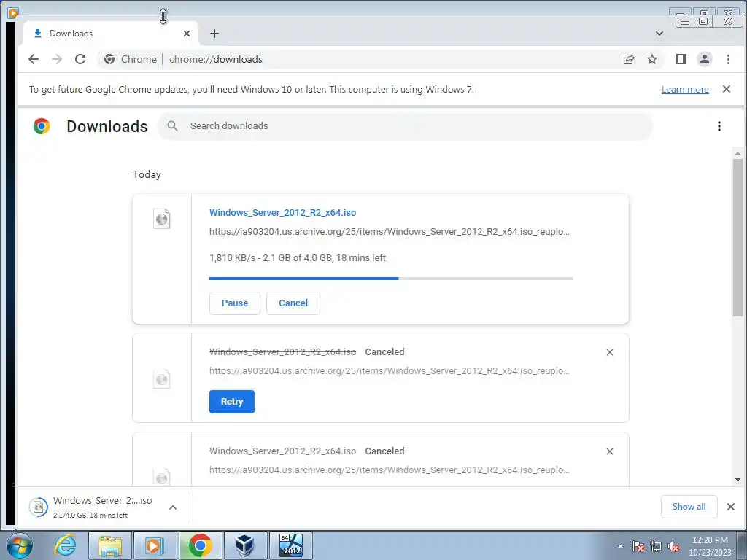Pause the active ISO download
Image resolution: width=747 pixels, height=560 pixels.
click(x=235, y=303)
